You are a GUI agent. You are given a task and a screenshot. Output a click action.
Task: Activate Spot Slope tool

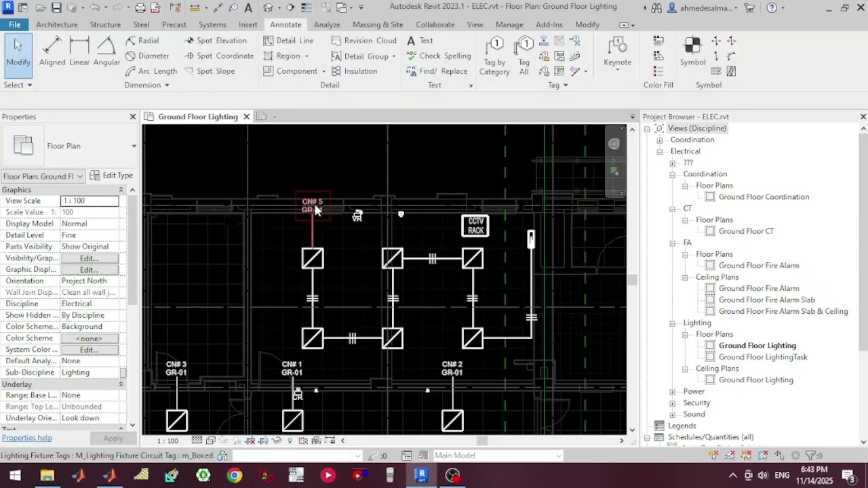tap(209, 71)
